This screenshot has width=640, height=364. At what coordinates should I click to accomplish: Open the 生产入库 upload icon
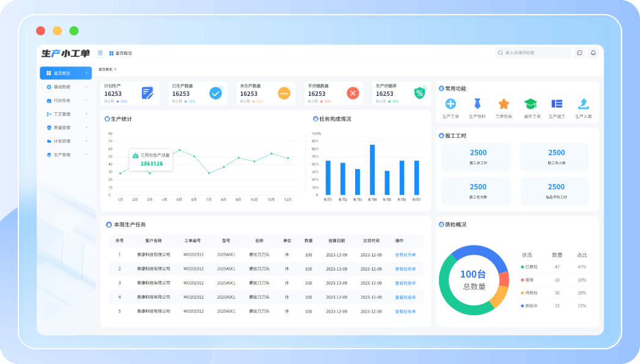tap(583, 104)
